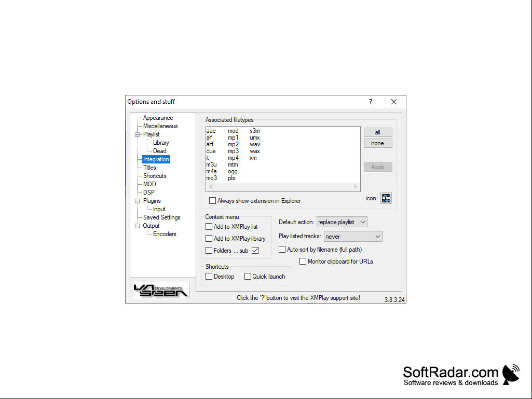Tick the Desktop shortcut checkbox
Image resolution: width=532 pixels, height=399 pixels.
(209, 277)
